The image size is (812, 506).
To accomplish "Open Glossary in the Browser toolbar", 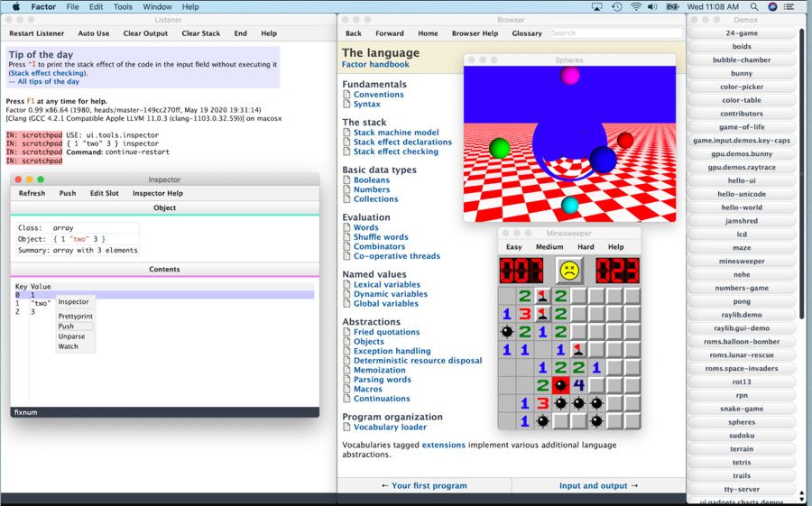I will 527,33.
